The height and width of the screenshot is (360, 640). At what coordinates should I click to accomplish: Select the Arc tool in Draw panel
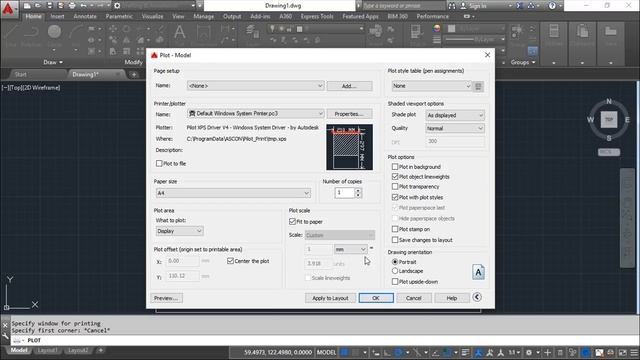[76, 35]
